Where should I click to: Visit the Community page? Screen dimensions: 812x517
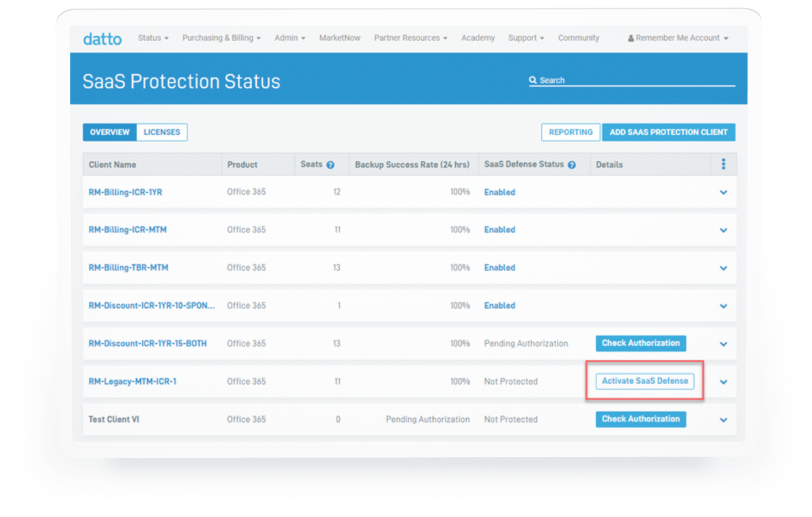(x=578, y=38)
